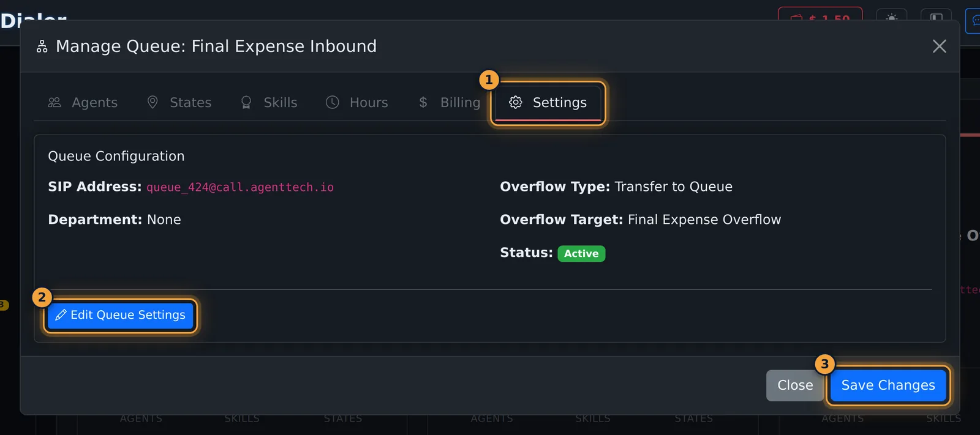This screenshot has width=980, height=435.
Task: Click the Overflow Type value Transfer to Queue
Action: coord(674,187)
